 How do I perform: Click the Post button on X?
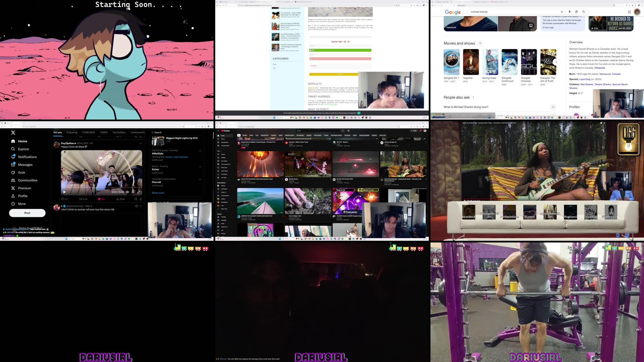(x=27, y=213)
